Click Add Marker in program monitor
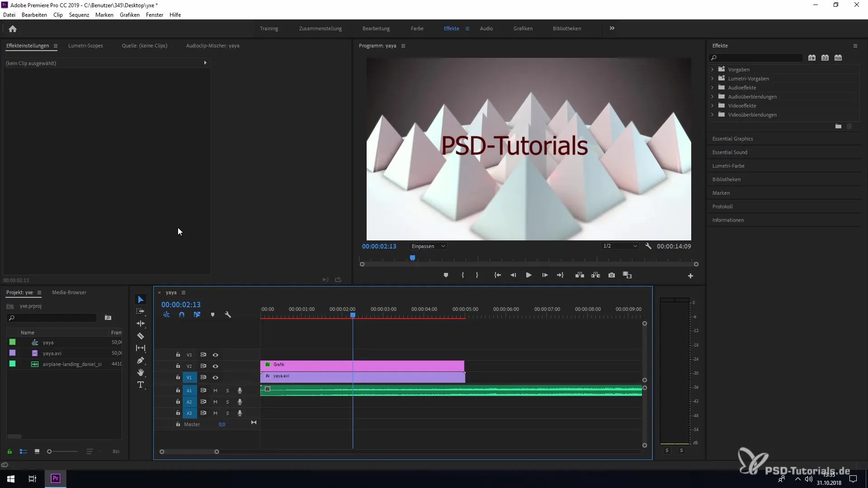 coord(446,275)
